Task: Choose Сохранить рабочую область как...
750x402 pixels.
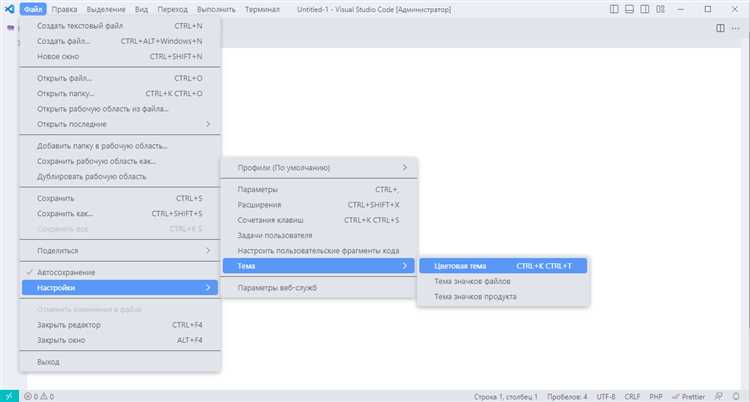Action: coord(120,161)
